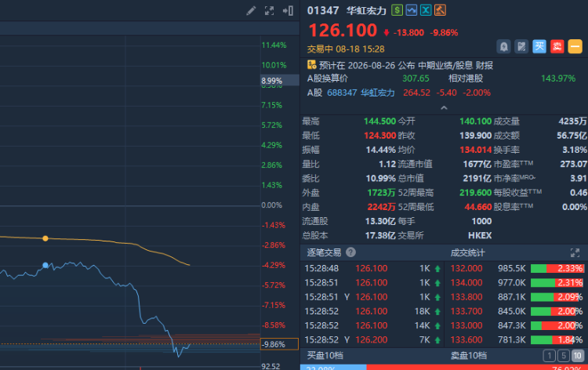
Task: Collapse the A-share info section chevron
Action: 444,108
